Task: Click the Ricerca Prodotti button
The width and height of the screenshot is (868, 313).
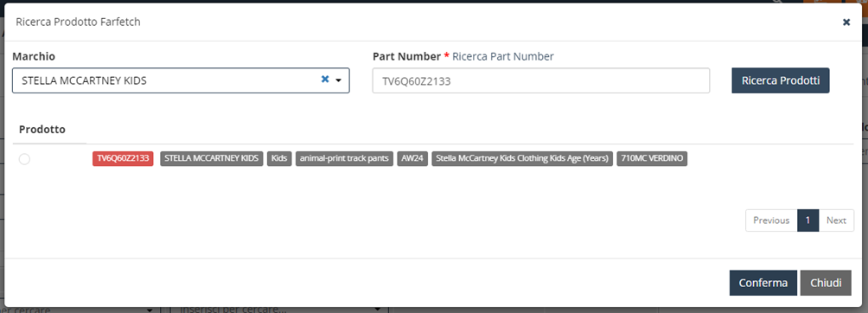Action: [x=781, y=80]
